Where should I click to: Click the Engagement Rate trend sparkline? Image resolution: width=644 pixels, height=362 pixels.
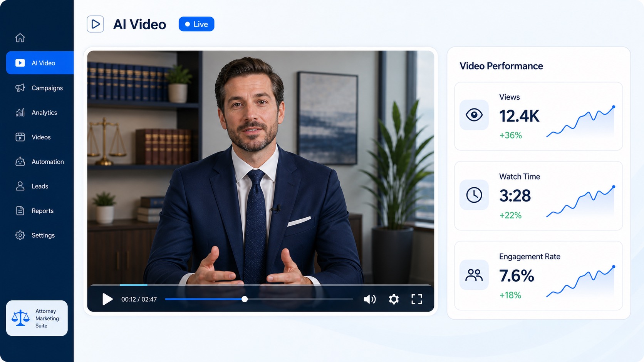coord(581,282)
